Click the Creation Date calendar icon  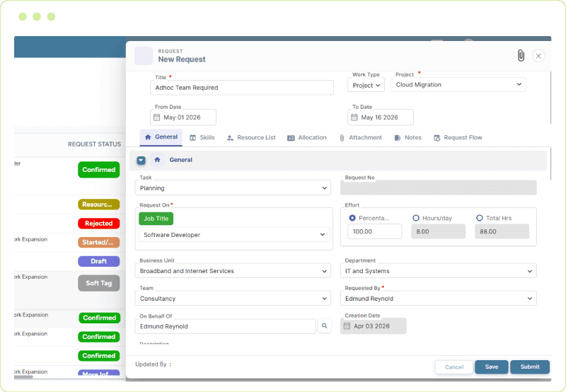pyautogui.click(x=347, y=326)
